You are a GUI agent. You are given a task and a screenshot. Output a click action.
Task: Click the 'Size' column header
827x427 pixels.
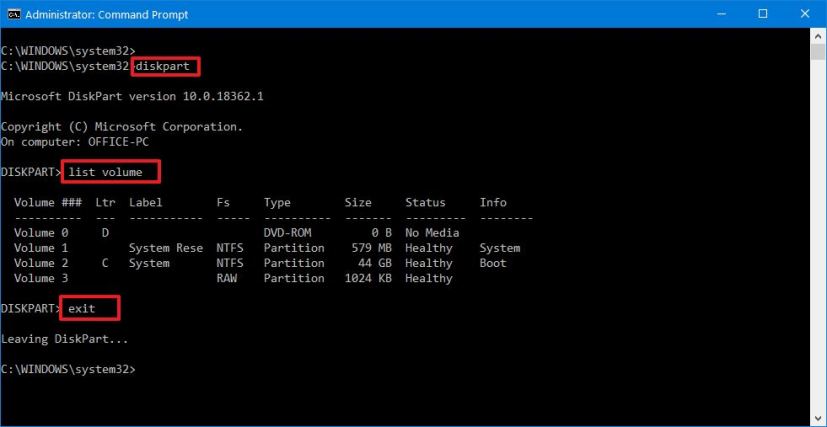pyautogui.click(x=357, y=202)
